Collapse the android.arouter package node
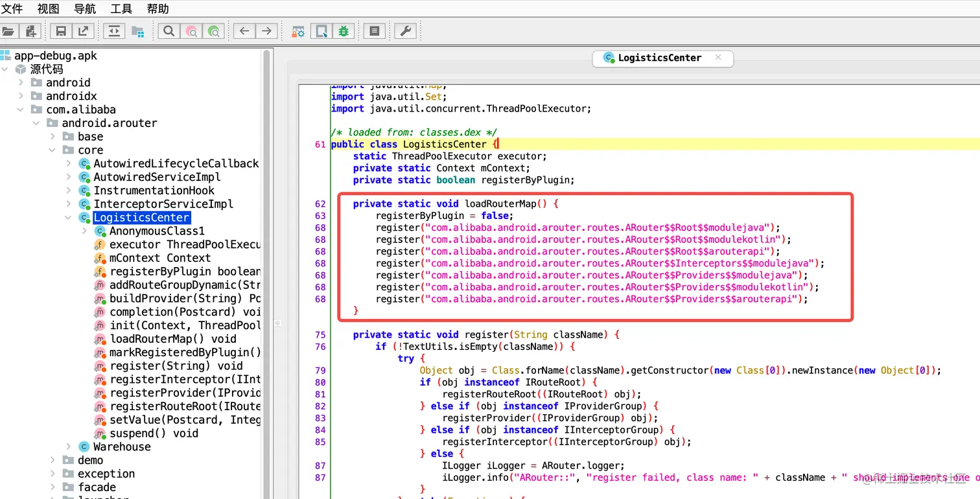Screen dimensions: 980x499 tap(37, 123)
